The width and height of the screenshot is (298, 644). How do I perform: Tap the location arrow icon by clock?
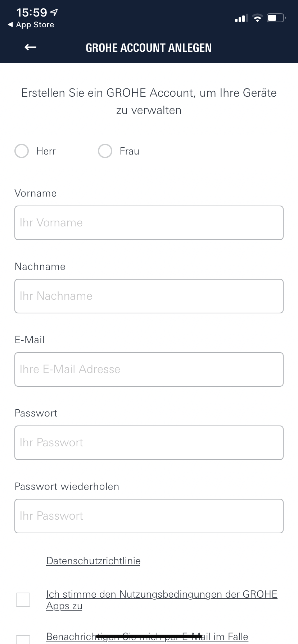pyautogui.click(x=54, y=13)
